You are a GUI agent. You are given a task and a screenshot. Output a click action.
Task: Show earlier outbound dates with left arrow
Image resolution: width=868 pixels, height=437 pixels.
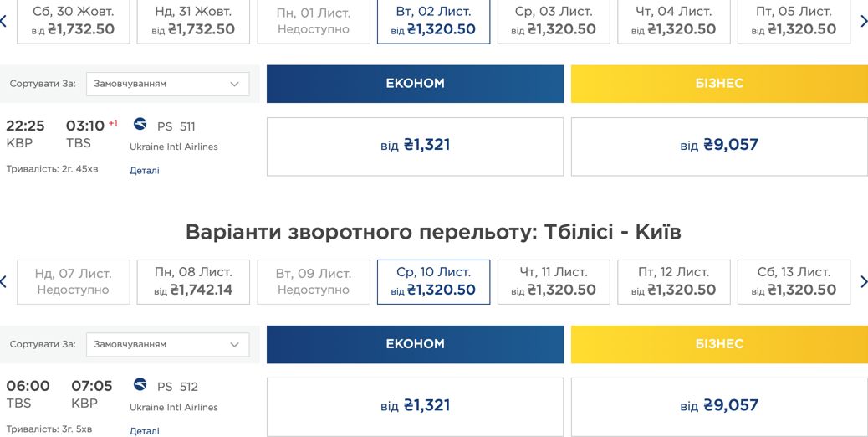coord(3,21)
